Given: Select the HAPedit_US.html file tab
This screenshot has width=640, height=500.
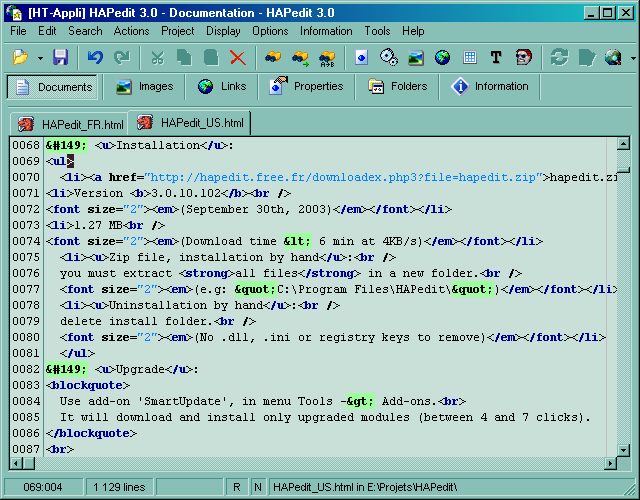Looking at the screenshot, I should [x=189, y=122].
